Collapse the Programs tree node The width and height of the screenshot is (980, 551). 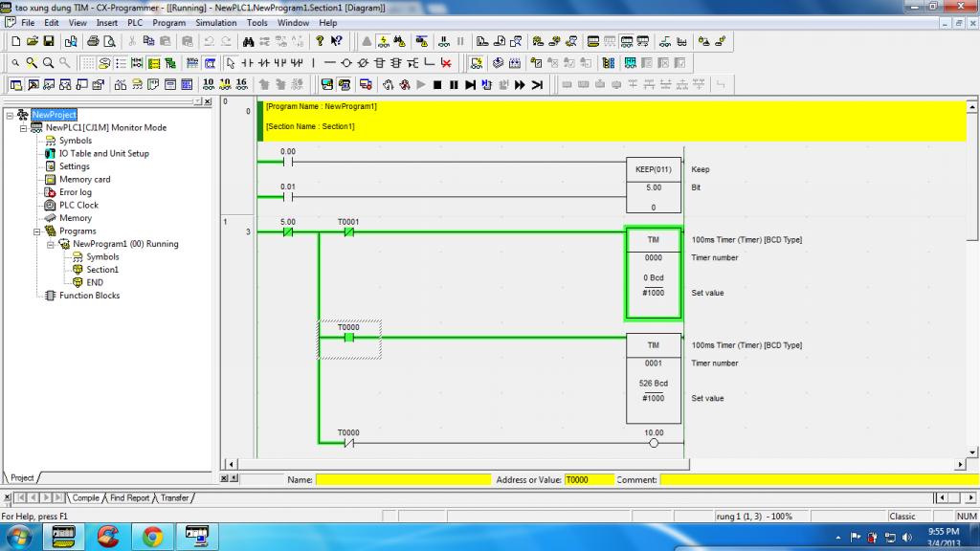[x=36, y=231]
